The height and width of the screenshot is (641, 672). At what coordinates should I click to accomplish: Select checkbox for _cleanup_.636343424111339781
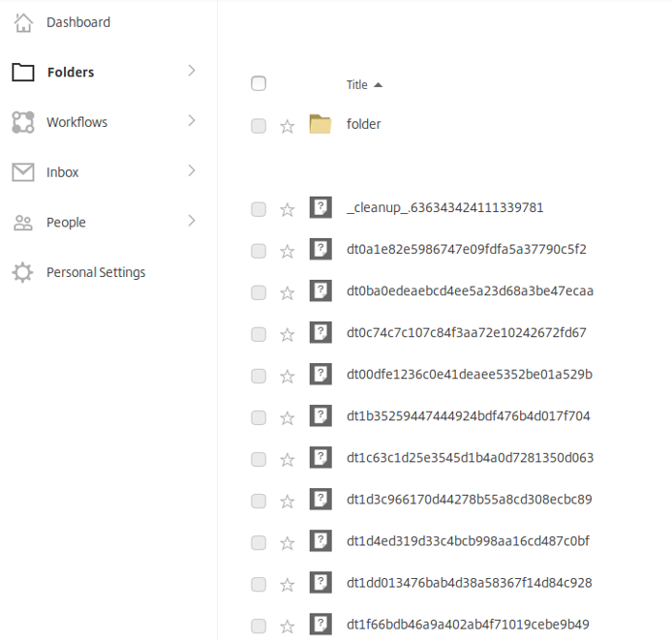click(x=259, y=209)
